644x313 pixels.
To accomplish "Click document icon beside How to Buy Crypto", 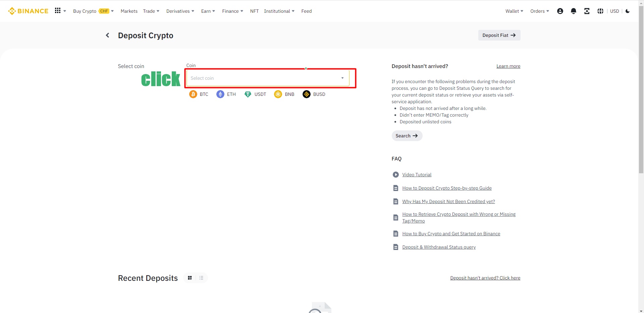I will point(396,234).
